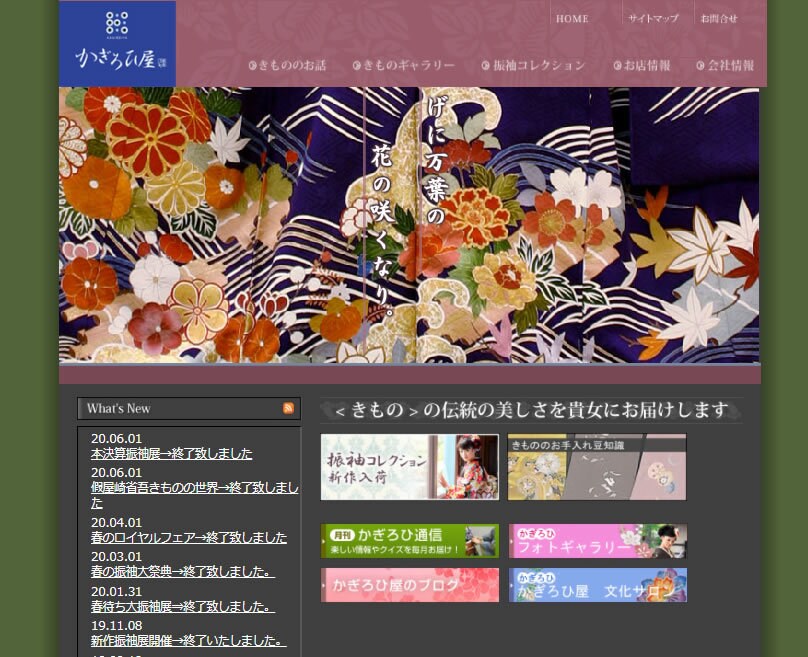Open お店情報 menu item
Screen dimensions: 808x657
pos(642,65)
